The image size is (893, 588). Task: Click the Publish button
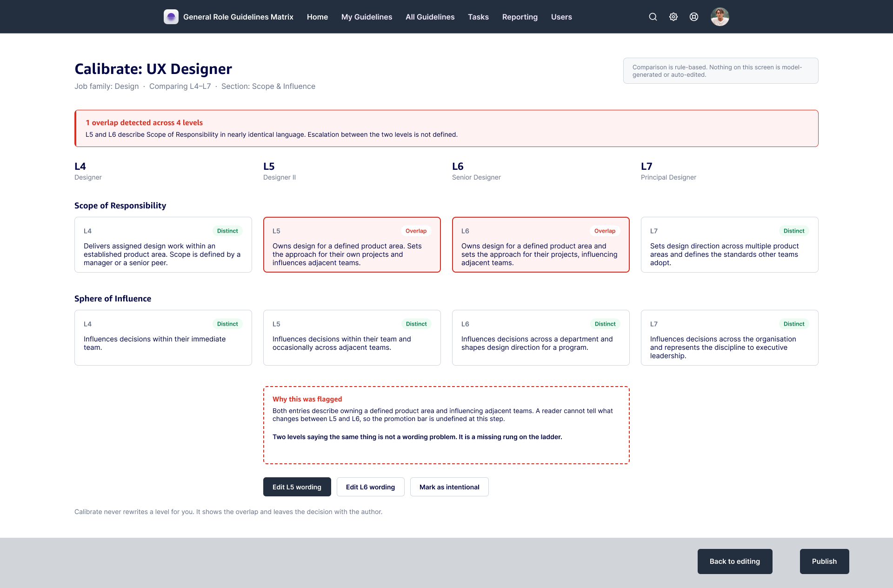825,561
